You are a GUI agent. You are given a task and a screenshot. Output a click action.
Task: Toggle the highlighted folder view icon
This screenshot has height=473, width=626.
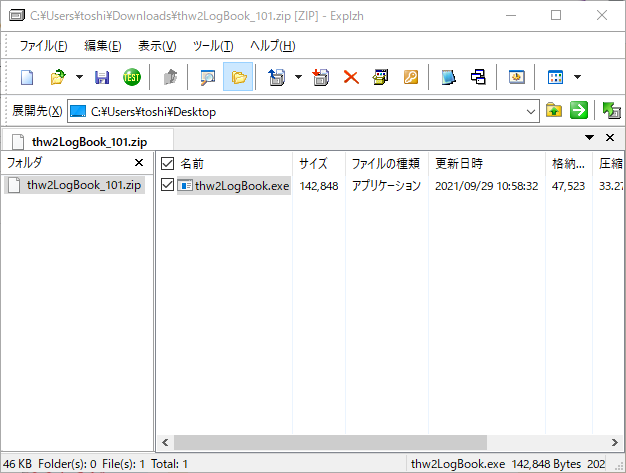coord(238,77)
